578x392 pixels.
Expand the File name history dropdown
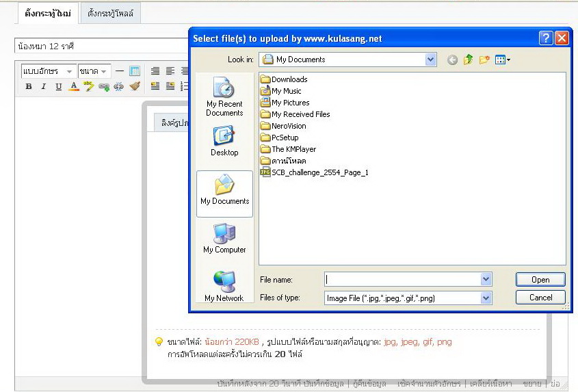[x=486, y=280]
